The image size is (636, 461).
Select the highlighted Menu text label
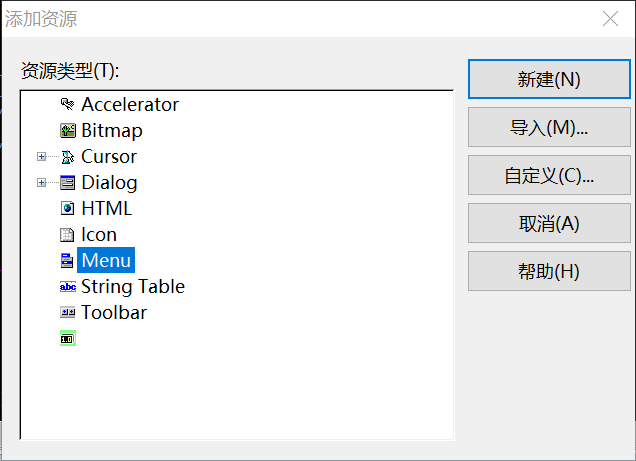pyautogui.click(x=106, y=261)
